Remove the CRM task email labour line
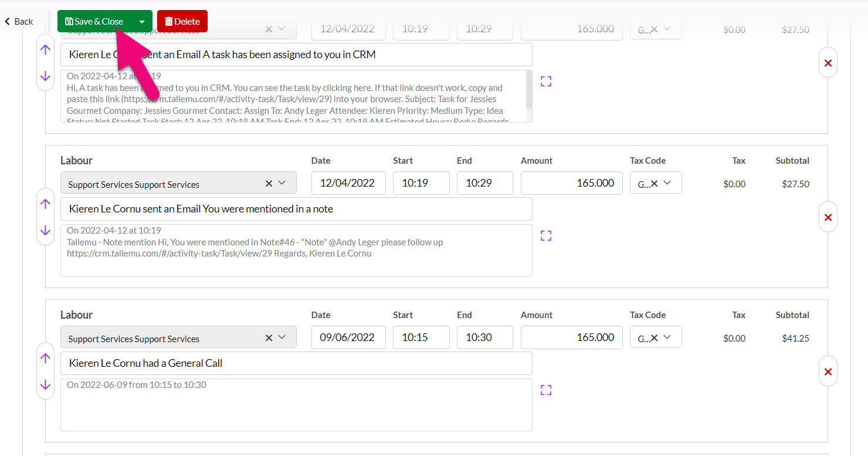The height and width of the screenshot is (456, 868). [x=828, y=63]
